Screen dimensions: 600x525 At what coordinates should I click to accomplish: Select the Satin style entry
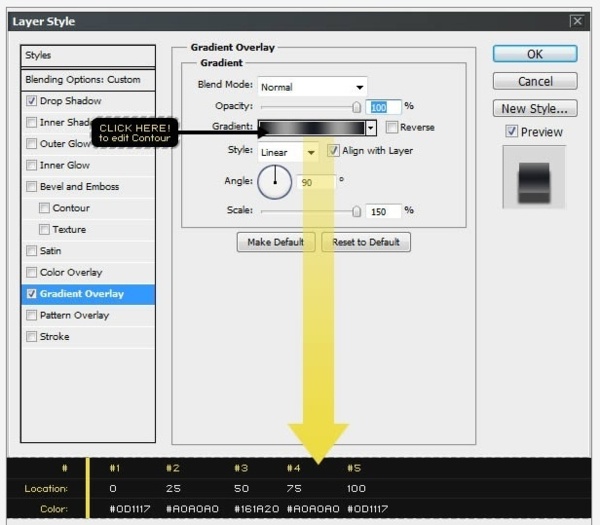(51, 251)
